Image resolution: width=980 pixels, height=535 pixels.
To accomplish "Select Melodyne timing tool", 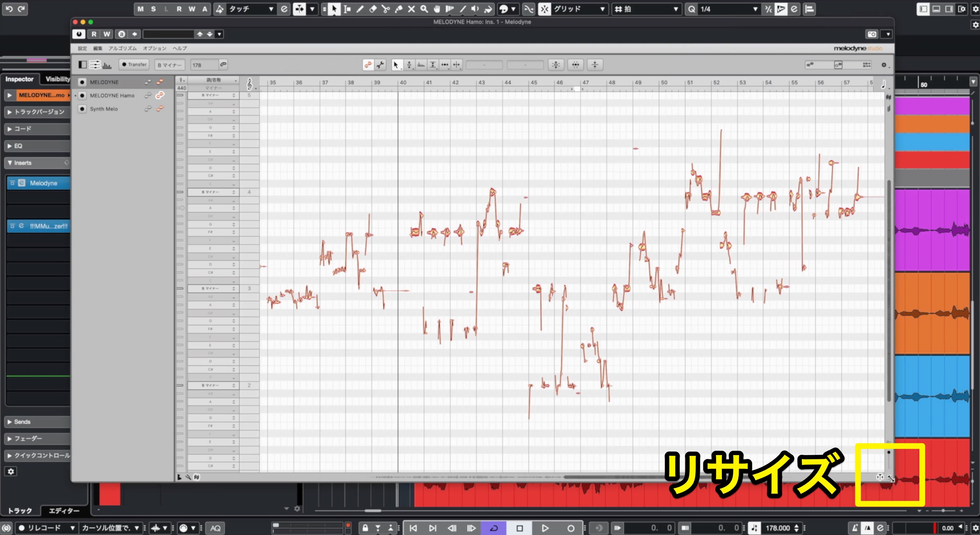I will tap(445, 65).
